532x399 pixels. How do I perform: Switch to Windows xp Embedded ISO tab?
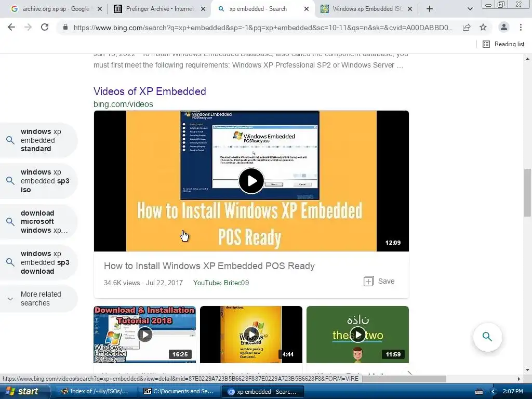[x=362, y=9]
